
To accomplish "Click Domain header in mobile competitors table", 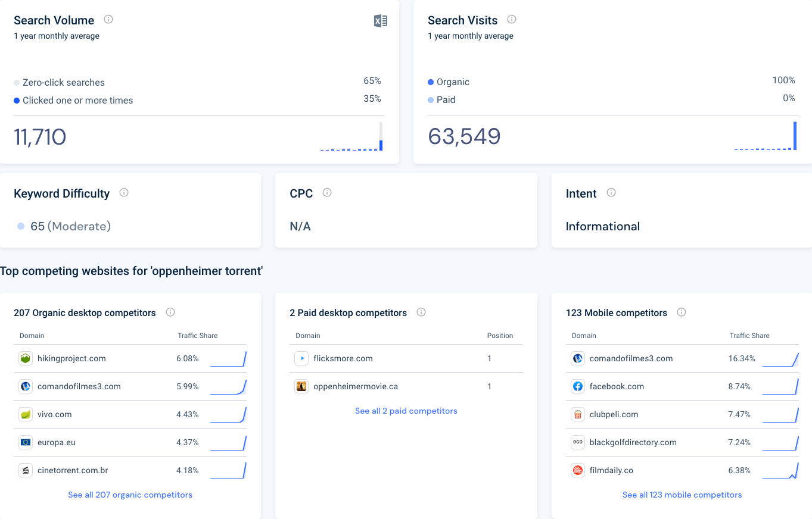I will (584, 336).
